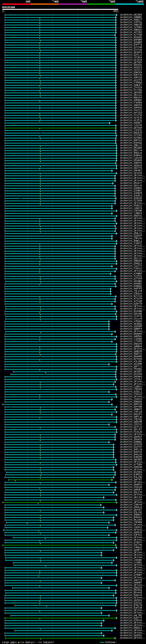Screen dimensions: 146x644
Task: Select hit UniRef100_Q6SKP4
Action: (x=131, y=53)
